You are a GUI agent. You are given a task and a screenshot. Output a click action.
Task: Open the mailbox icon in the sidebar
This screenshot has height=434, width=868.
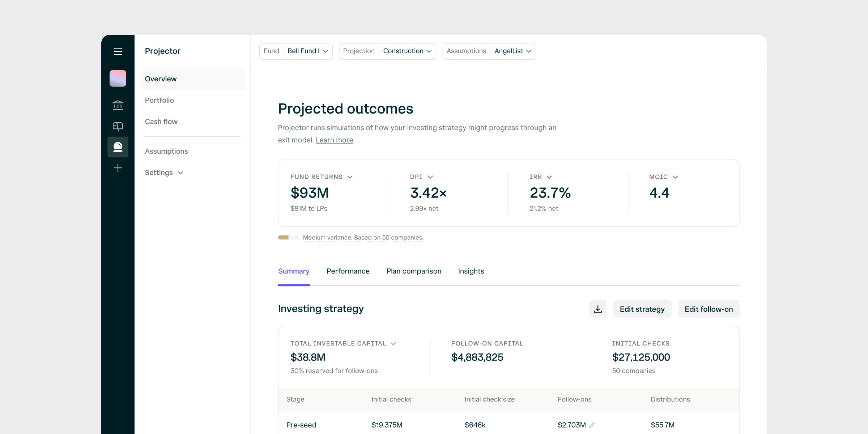point(118,126)
